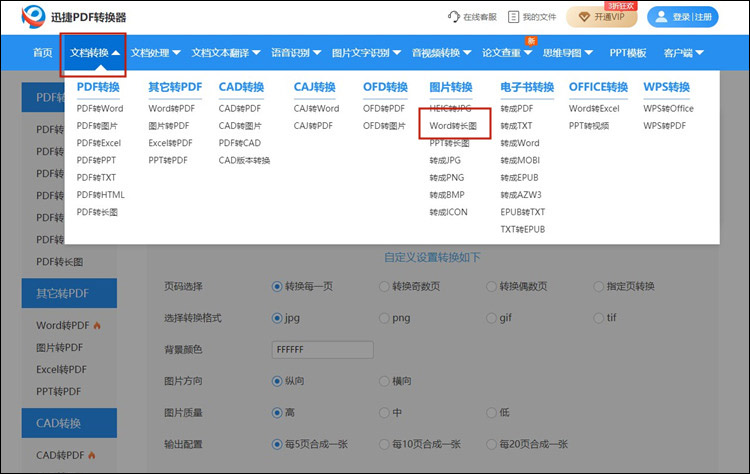The width and height of the screenshot is (750, 474).
Task: Collapse the 文档转换 menu
Action: tap(94, 53)
